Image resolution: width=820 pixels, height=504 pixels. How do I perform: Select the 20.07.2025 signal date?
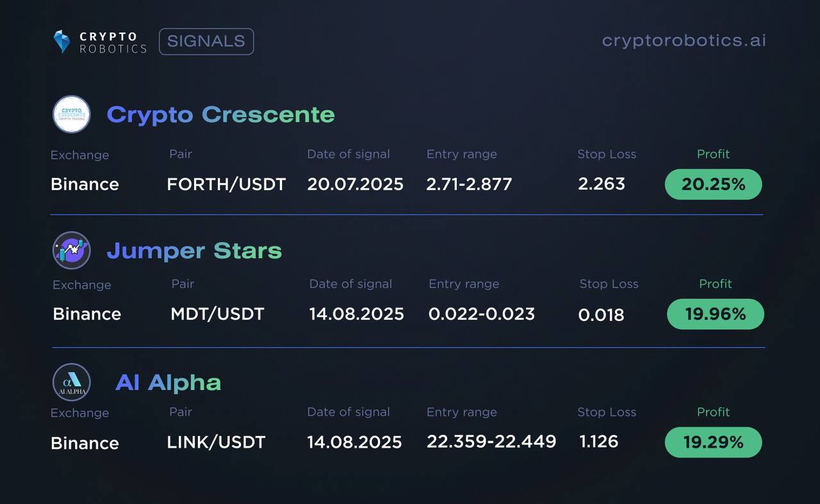(356, 184)
